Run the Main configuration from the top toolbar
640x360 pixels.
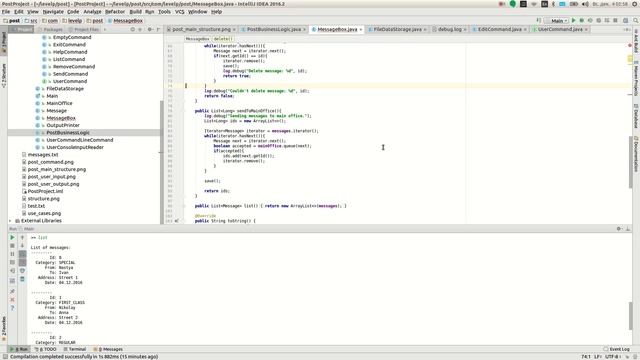573,20
